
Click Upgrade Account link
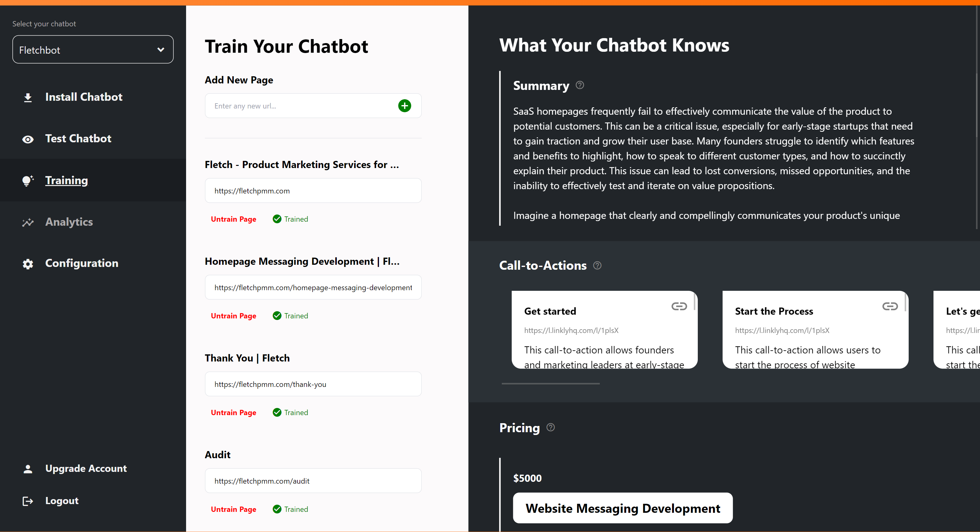coord(86,469)
